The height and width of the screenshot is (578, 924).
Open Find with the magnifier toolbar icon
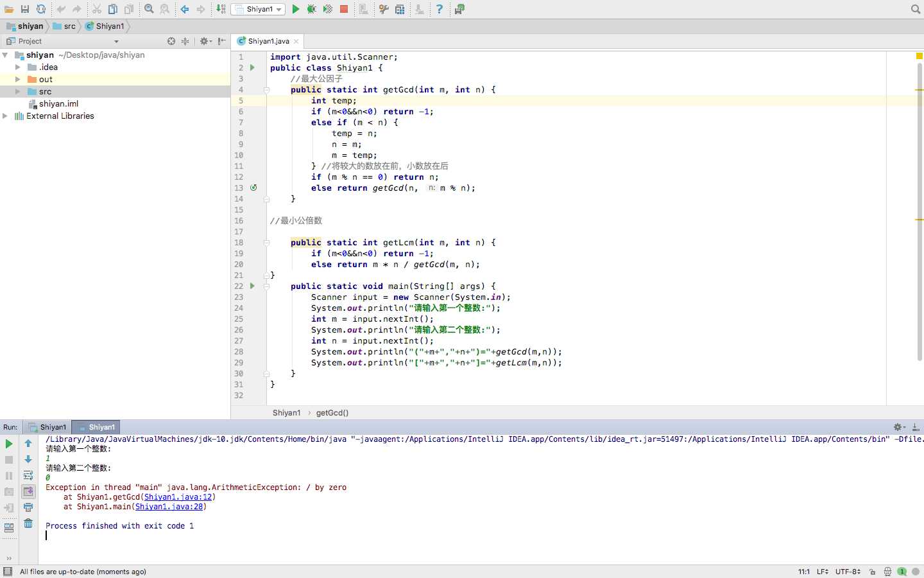(149, 9)
